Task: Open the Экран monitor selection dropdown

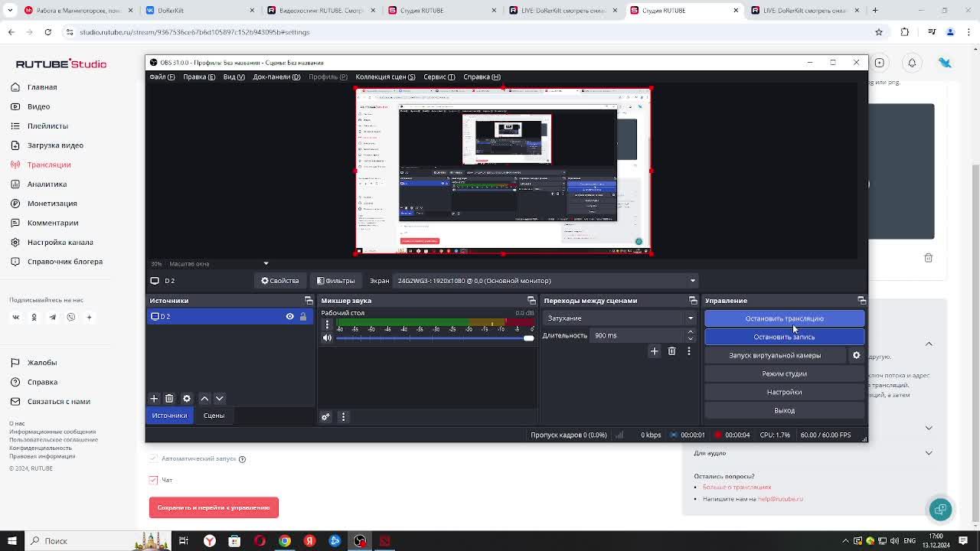Action: click(x=545, y=281)
